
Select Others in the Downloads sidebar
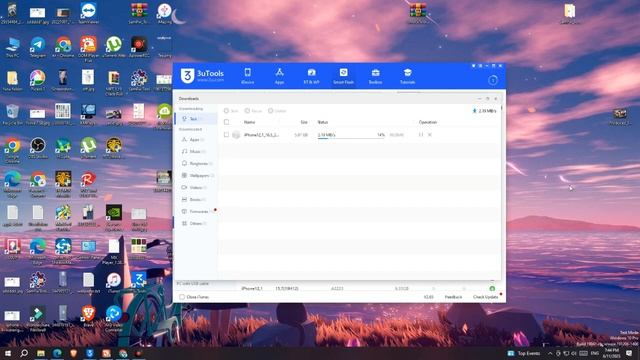pyautogui.click(x=196, y=223)
